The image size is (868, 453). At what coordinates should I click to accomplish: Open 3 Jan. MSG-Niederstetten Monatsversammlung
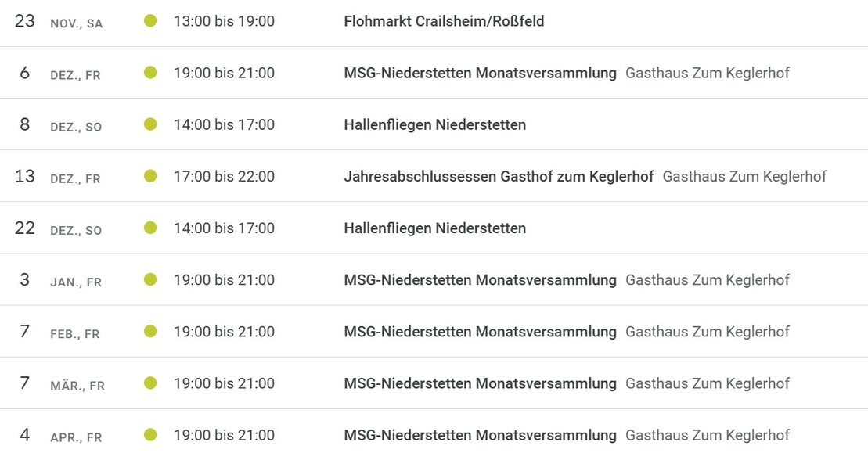[x=480, y=280]
